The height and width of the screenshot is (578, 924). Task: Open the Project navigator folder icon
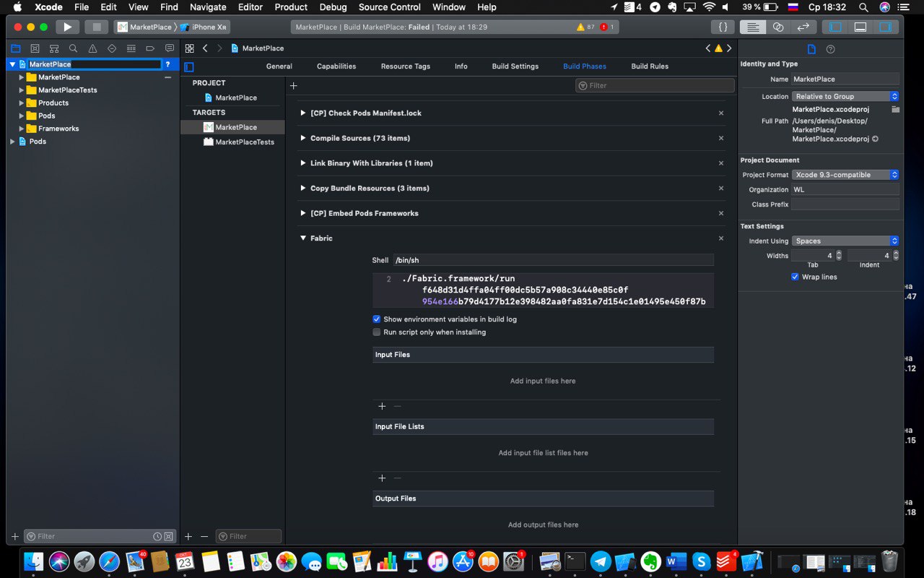coord(15,48)
